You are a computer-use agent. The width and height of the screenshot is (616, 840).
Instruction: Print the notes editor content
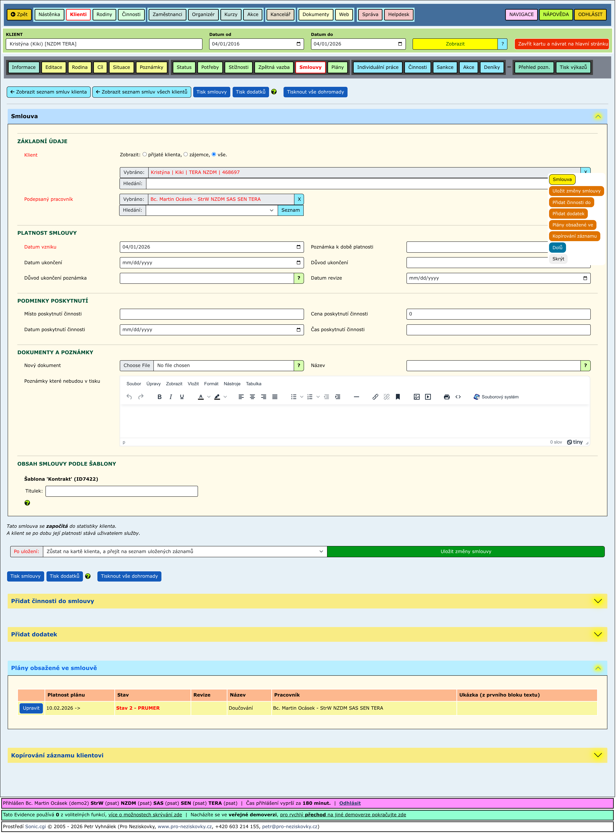point(447,397)
